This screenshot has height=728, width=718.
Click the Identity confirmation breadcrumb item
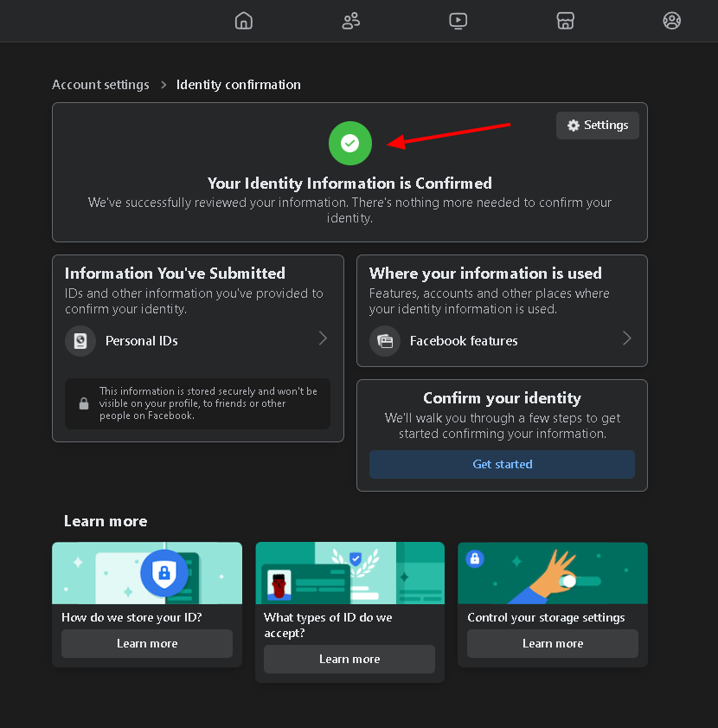click(x=239, y=85)
